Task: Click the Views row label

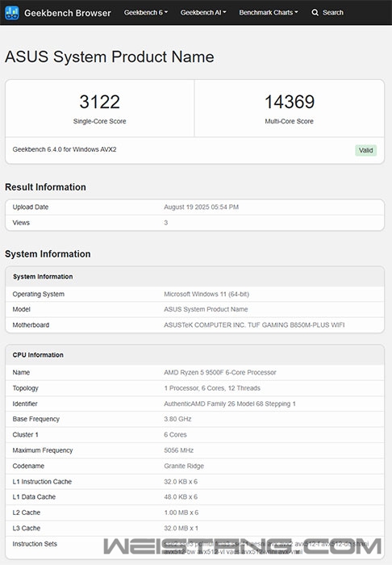Action: click(x=21, y=223)
